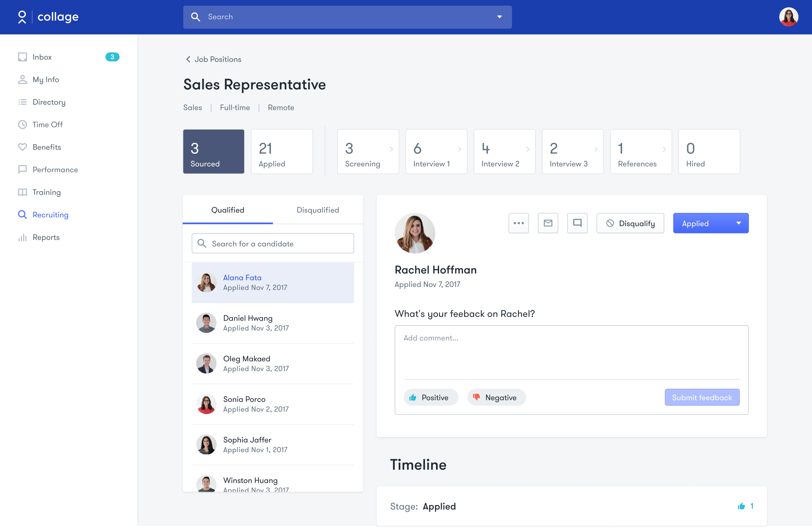Select the Sourced stage card
This screenshot has height=528, width=812.
coord(214,151)
